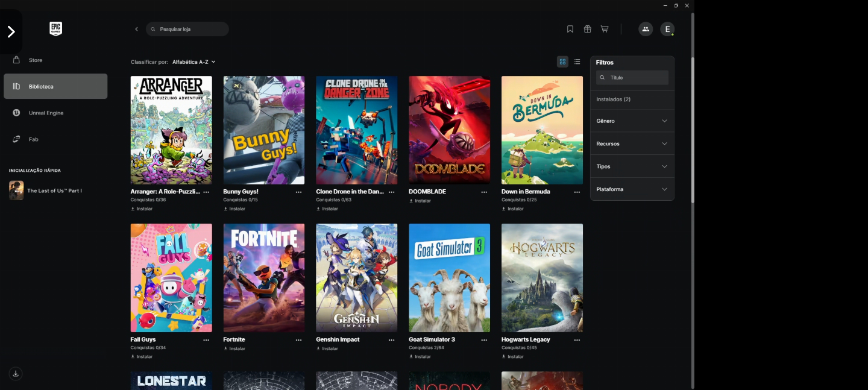Screen dimensions: 868x390
Task: Click Instalar under Hogwarts Legacy
Action: [x=513, y=357]
